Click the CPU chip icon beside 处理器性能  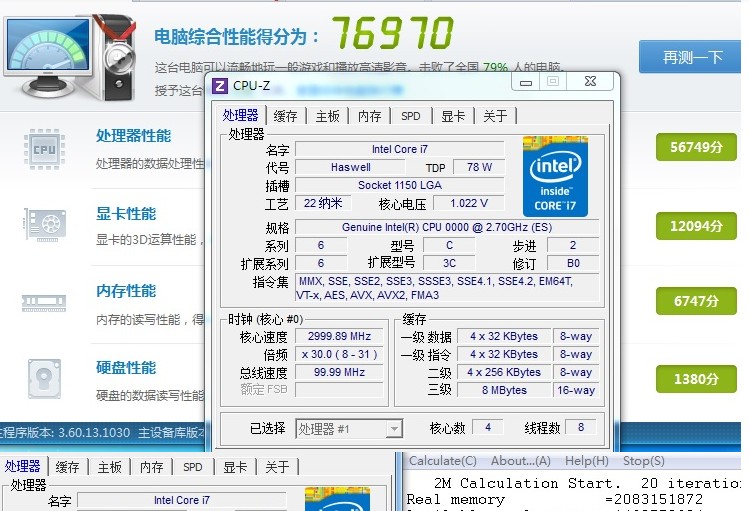44,149
